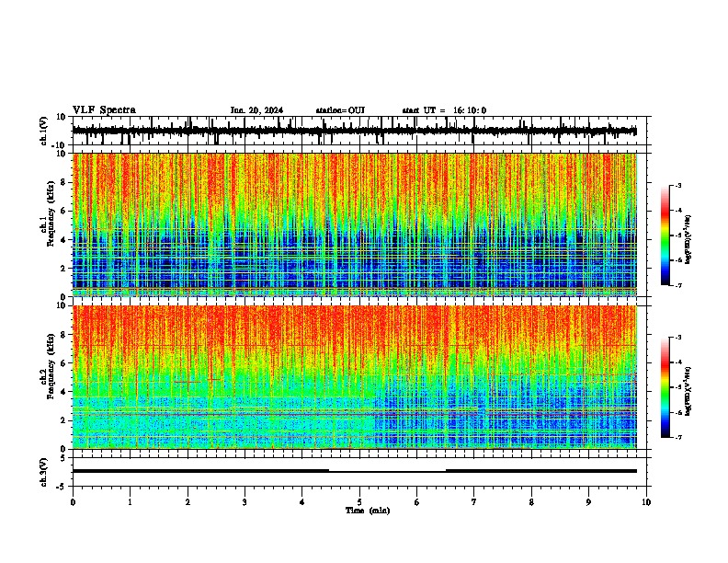This screenshot has width=728, height=563.
Task: Click the '-5' tick on ch.3(V) axis
Action: 62,487
